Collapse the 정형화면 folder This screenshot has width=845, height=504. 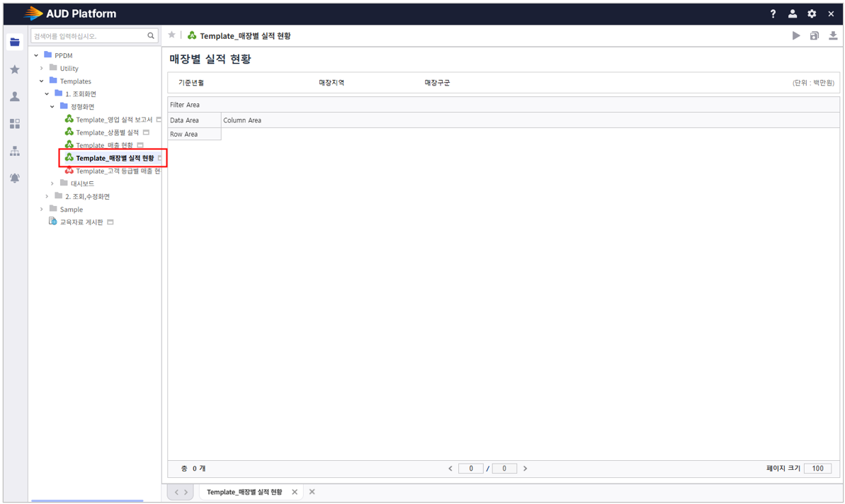(52, 107)
